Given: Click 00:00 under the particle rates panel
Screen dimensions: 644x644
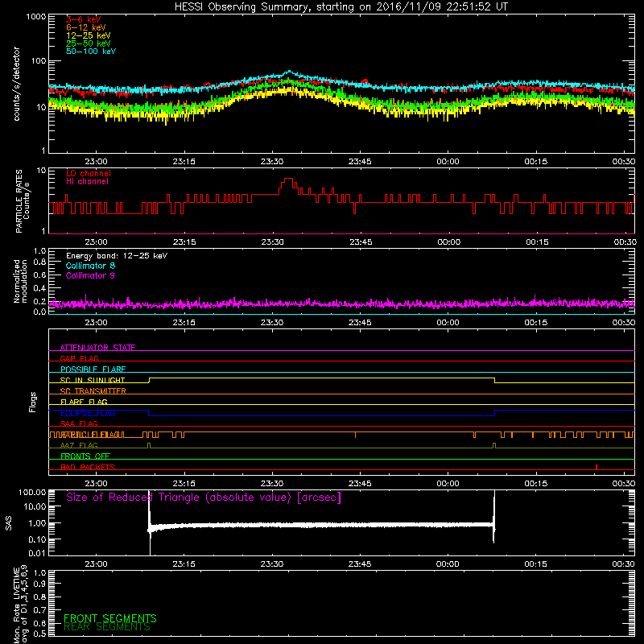Looking at the screenshot, I should [x=448, y=242].
